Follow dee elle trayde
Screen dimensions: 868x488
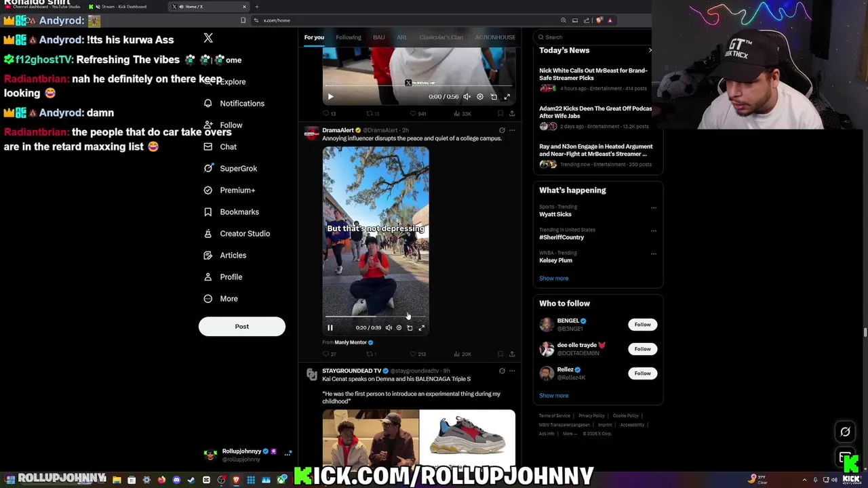point(642,349)
